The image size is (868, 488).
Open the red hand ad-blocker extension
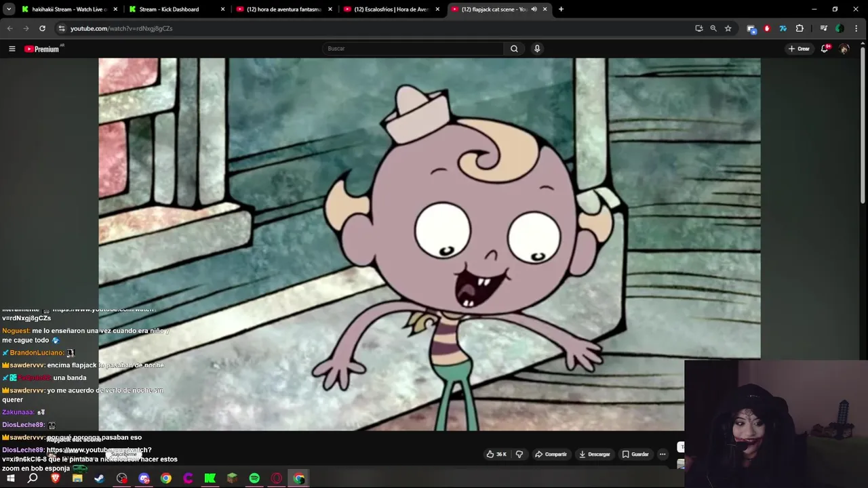click(767, 28)
